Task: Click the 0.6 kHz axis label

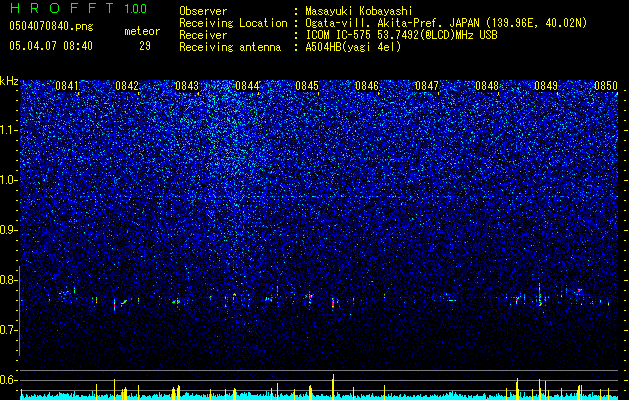Action: (9, 380)
